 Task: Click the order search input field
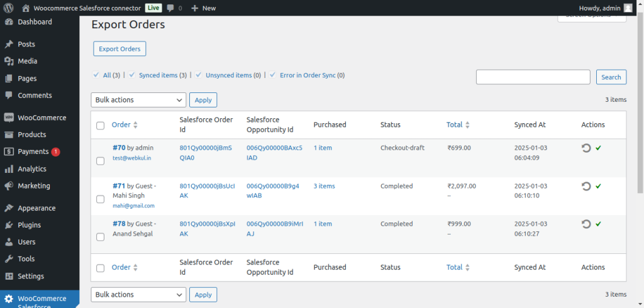coord(533,77)
